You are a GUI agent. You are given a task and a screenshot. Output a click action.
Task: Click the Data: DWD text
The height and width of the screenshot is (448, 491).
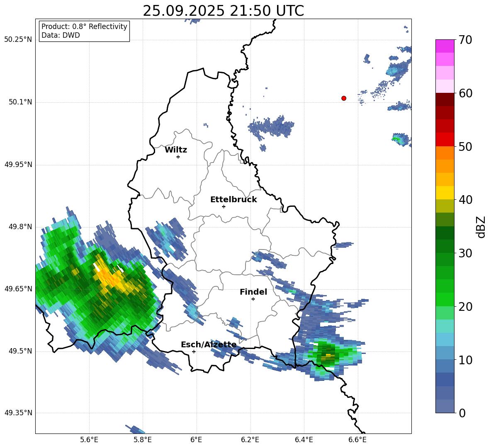coord(61,35)
